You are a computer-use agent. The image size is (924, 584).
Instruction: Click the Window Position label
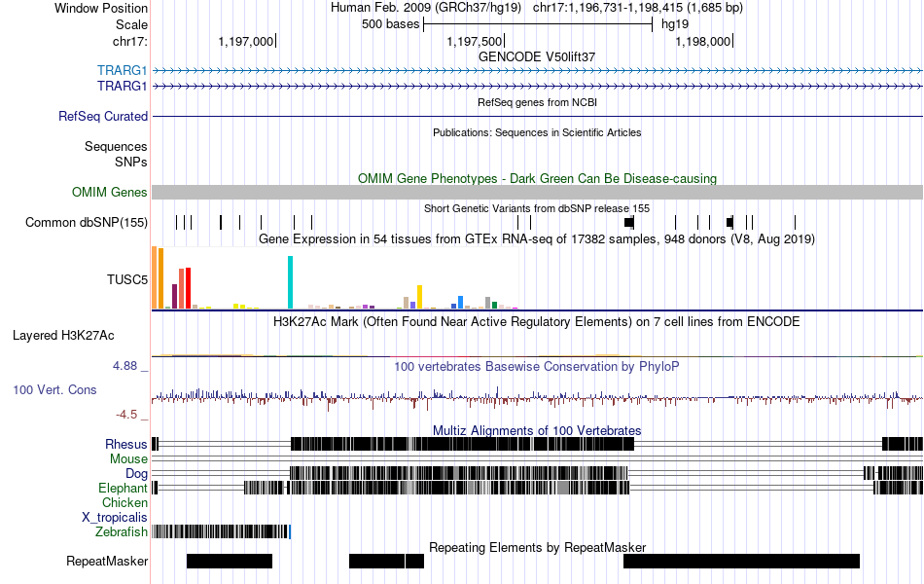(x=101, y=8)
